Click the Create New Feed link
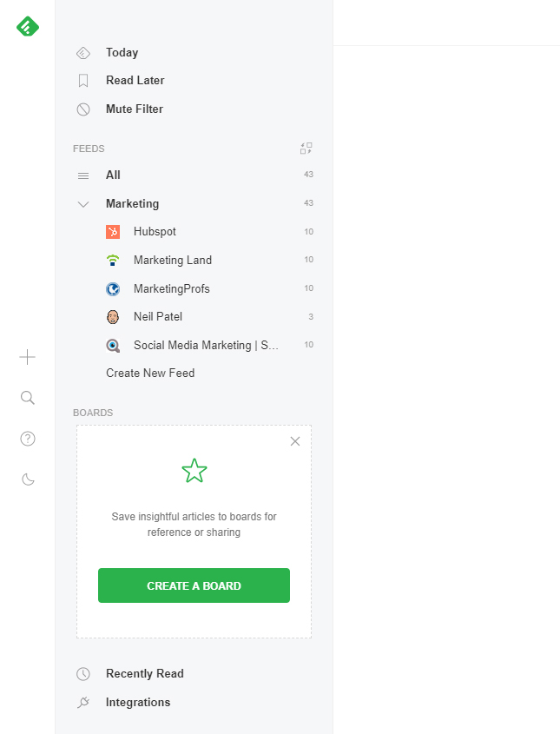This screenshot has height=734, width=560. point(150,374)
